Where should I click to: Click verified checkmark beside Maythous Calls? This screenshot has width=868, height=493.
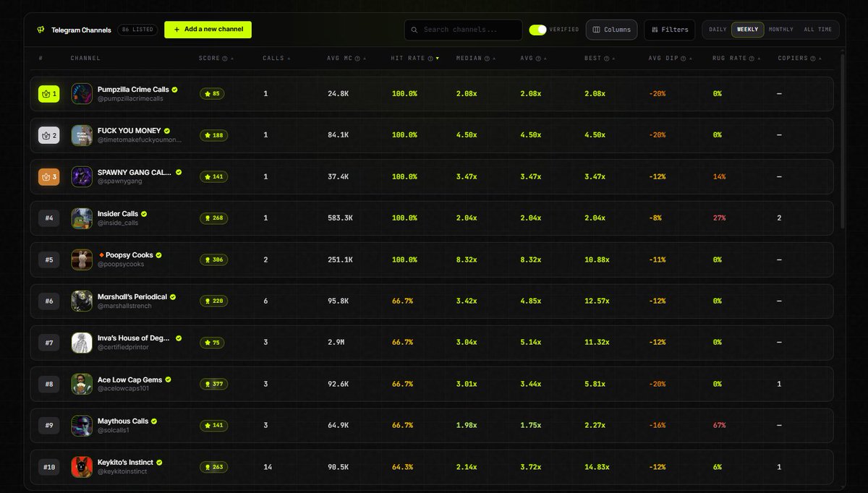coord(154,421)
